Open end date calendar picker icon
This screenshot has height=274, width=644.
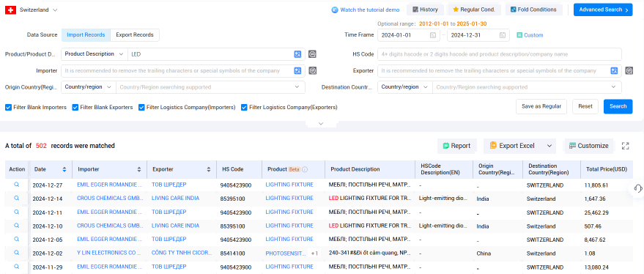(x=503, y=35)
